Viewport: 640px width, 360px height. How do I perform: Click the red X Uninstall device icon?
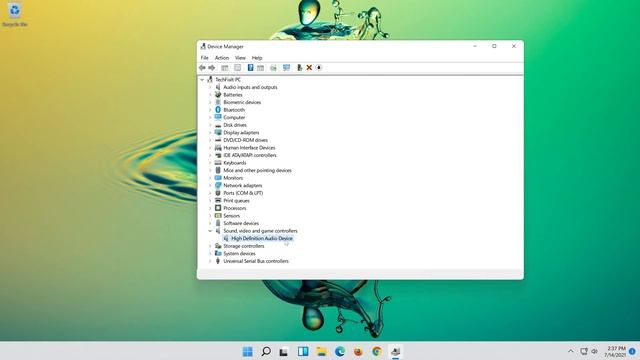(x=309, y=68)
